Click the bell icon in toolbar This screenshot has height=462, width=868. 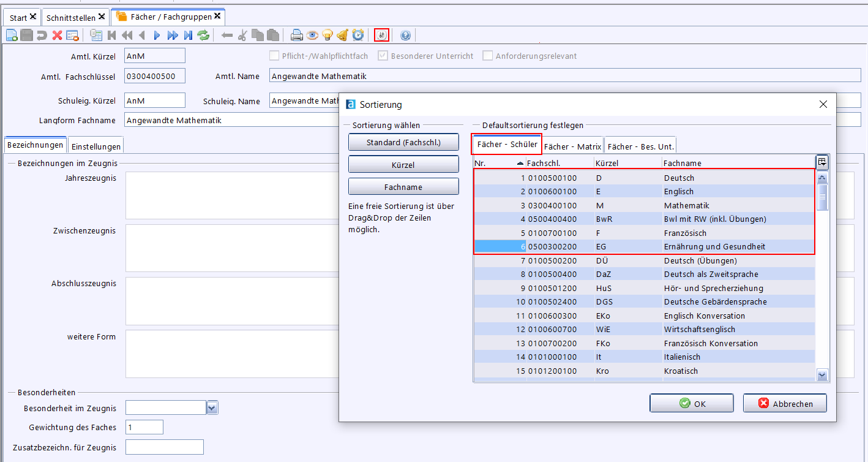343,35
